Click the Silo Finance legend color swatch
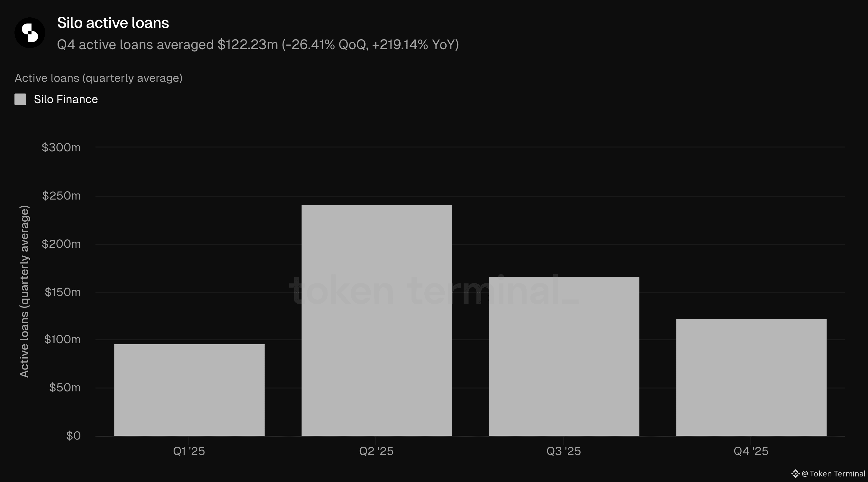 pyautogui.click(x=20, y=99)
